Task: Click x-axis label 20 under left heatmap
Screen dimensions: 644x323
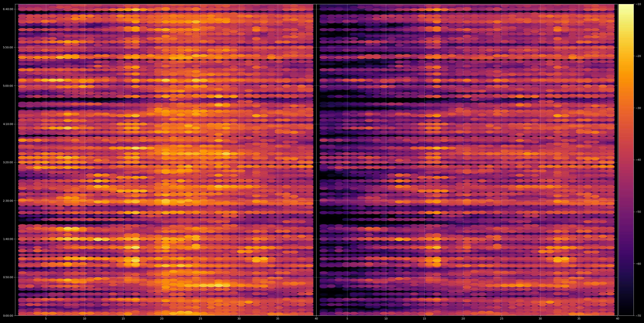Action: point(162,319)
